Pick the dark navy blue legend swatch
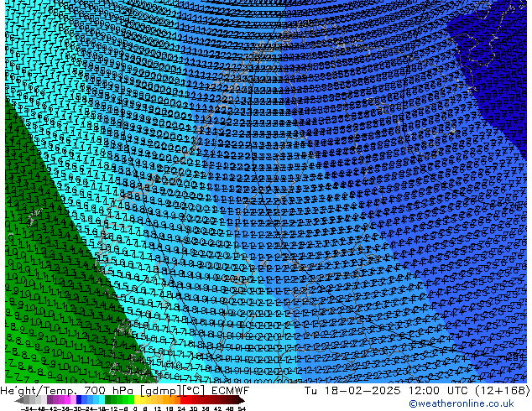The height and width of the screenshot is (411, 532). 79,400
